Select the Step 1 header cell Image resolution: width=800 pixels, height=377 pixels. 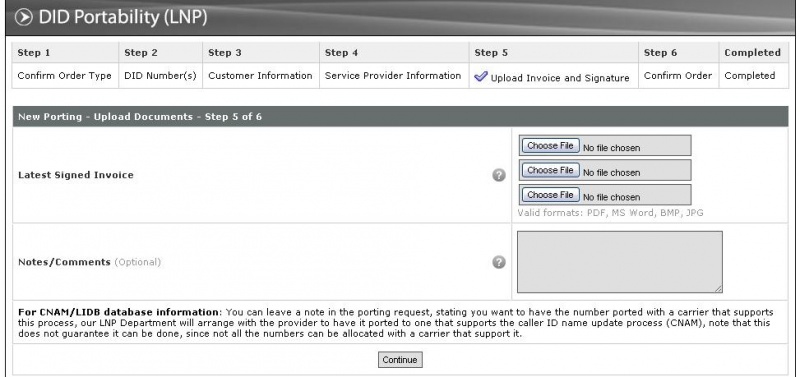click(x=65, y=53)
